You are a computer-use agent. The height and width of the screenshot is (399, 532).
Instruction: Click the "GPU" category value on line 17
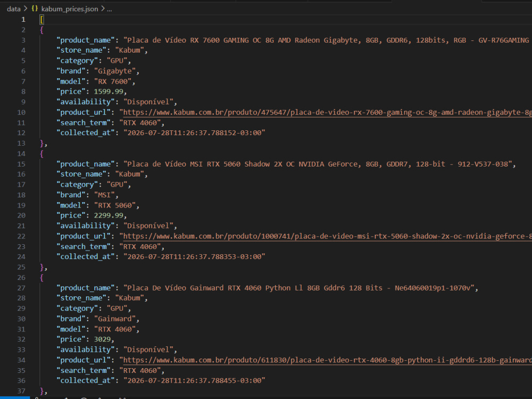coord(117,185)
